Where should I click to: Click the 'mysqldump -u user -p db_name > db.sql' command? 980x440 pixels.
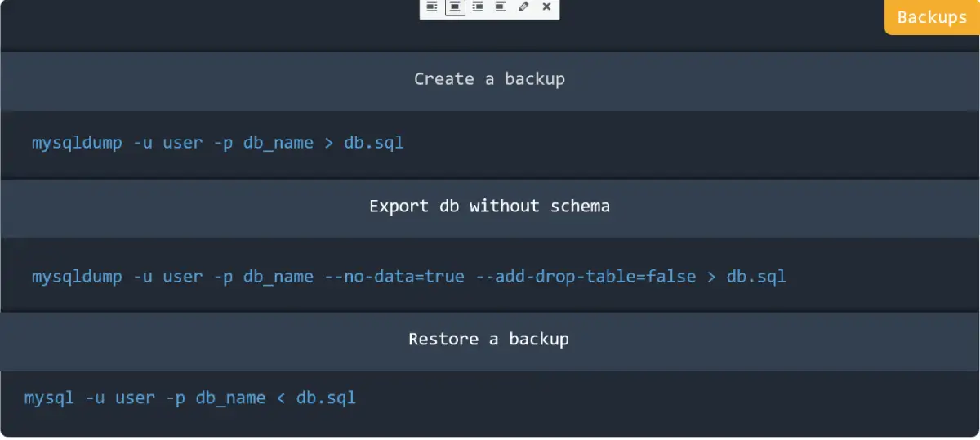click(x=217, y=143)
